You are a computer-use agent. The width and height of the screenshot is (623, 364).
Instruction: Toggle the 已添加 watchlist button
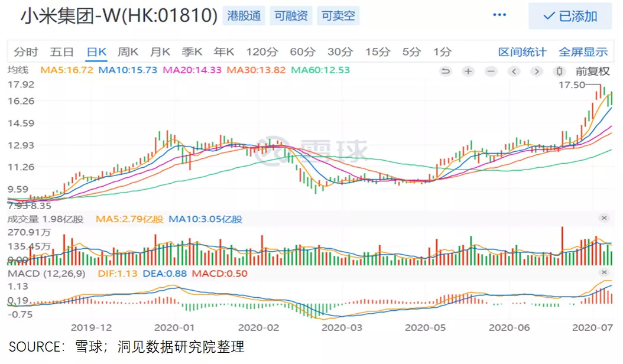tap(570, 16)
